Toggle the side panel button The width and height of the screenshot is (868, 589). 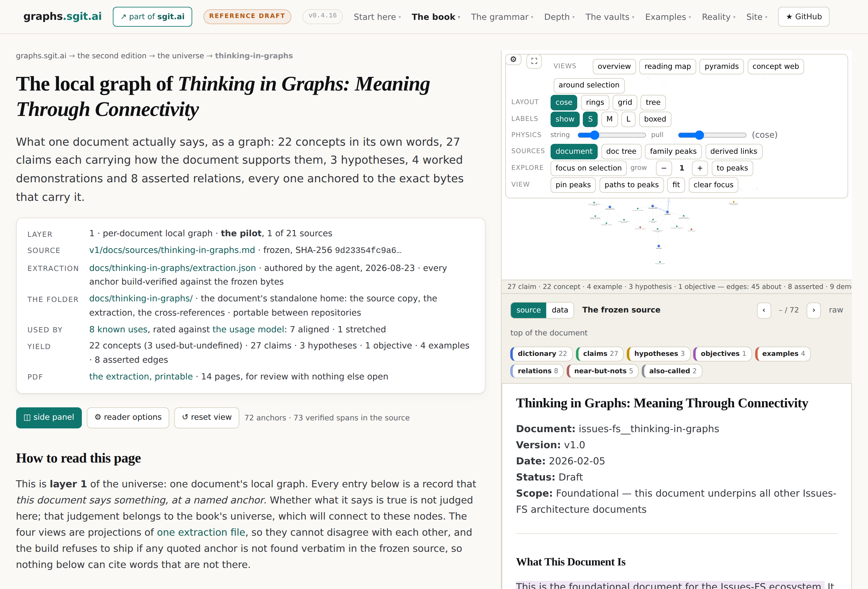(x=49, y=418)
